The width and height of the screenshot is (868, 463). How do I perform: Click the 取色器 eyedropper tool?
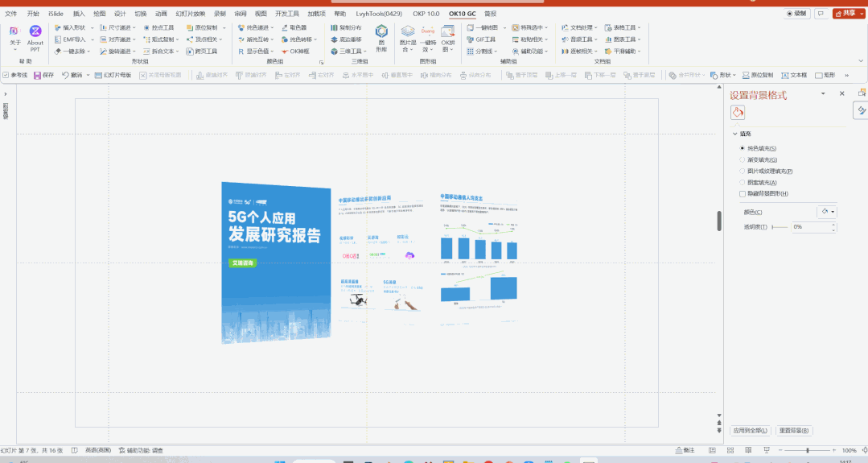[294, 27]
